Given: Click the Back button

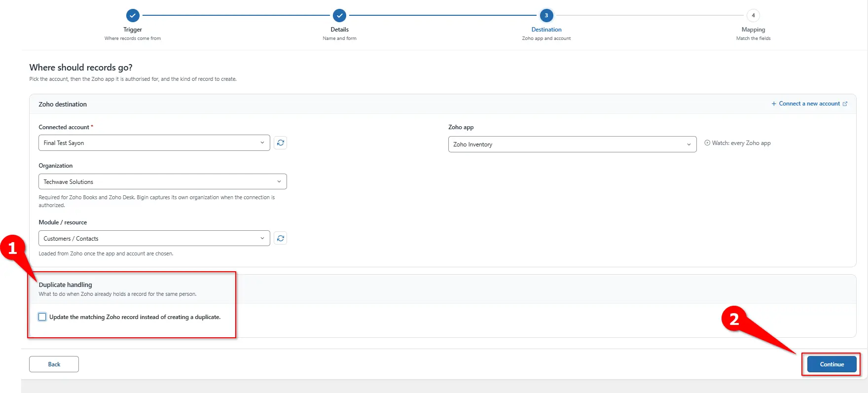Looking at the screenshot, I should [x=54, y=364].
